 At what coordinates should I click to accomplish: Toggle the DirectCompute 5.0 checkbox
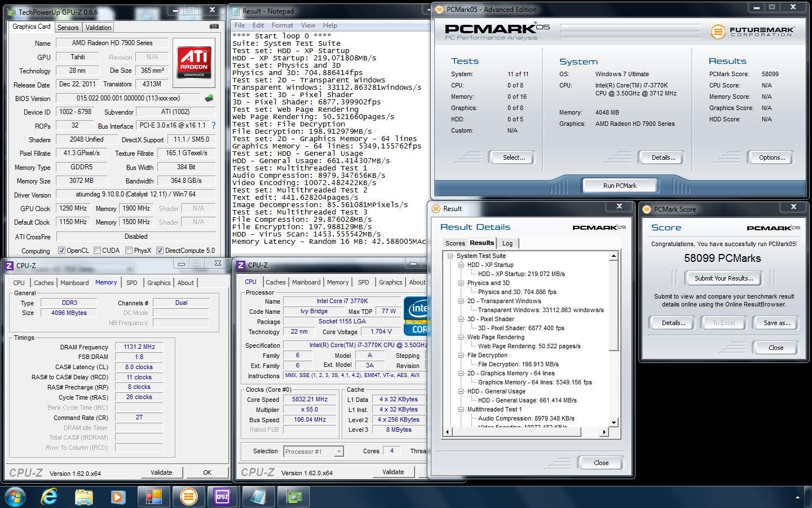coord(160,251)
